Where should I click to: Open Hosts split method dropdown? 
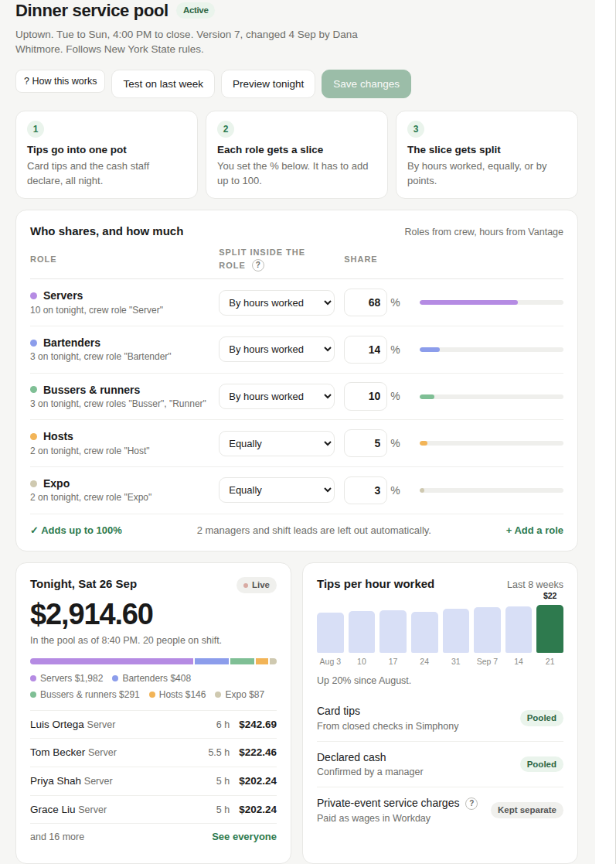pyautogui.click(x=277, y=443)
